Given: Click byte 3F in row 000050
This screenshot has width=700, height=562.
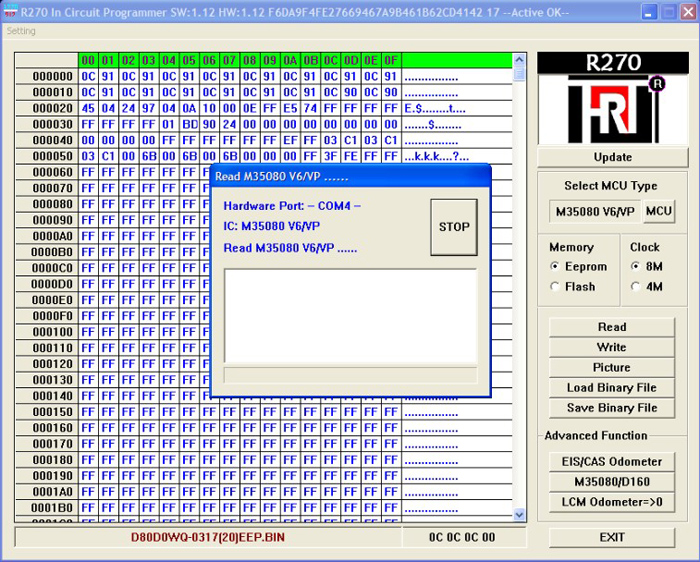Looking at the screenshot, I should point(331,156).
